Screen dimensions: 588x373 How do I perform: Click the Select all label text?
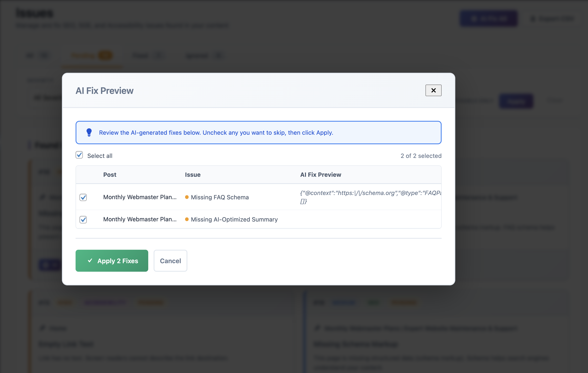pos(100,156)
